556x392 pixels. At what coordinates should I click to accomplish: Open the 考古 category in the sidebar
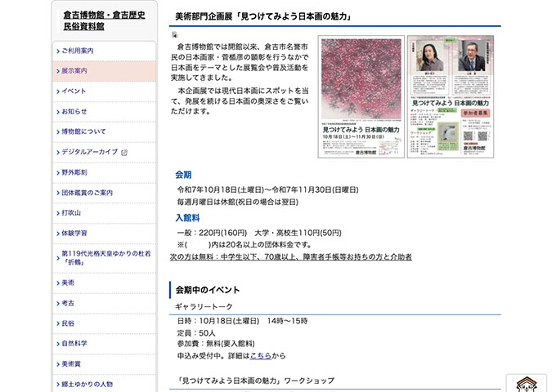tap(67, 303)
